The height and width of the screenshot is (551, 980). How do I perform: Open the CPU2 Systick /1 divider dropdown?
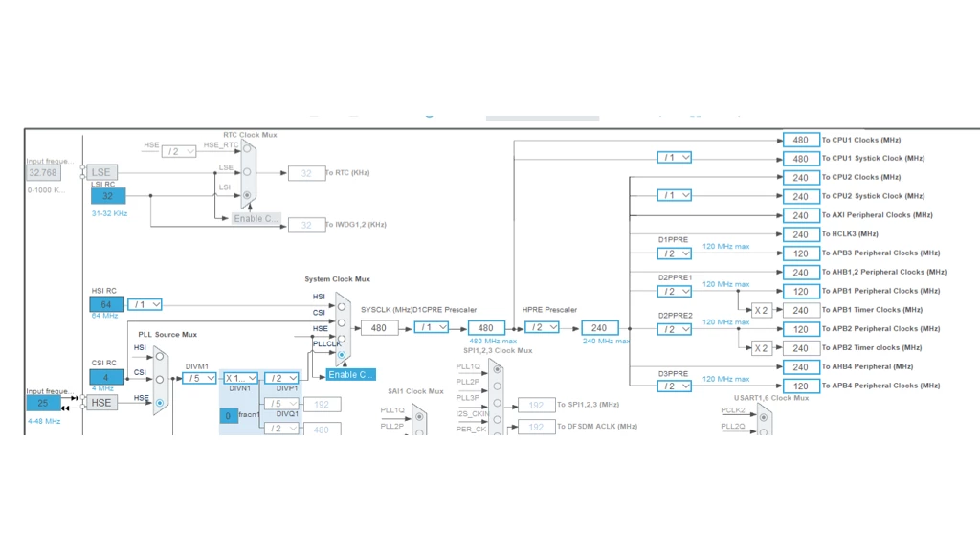pyautogui.click(x=675, y=195)
